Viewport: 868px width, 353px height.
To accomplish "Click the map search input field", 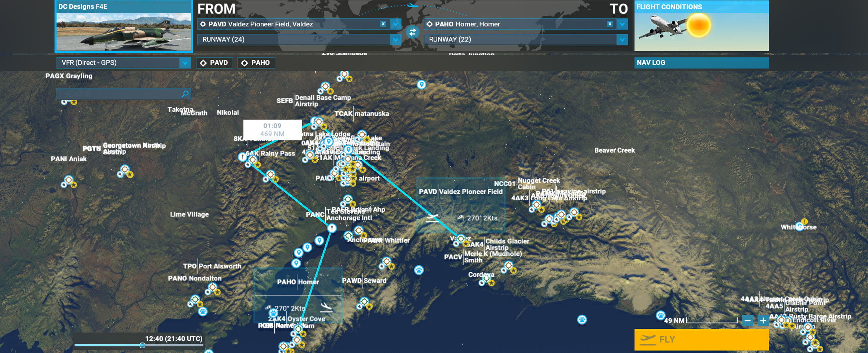I will click(123, 94).
